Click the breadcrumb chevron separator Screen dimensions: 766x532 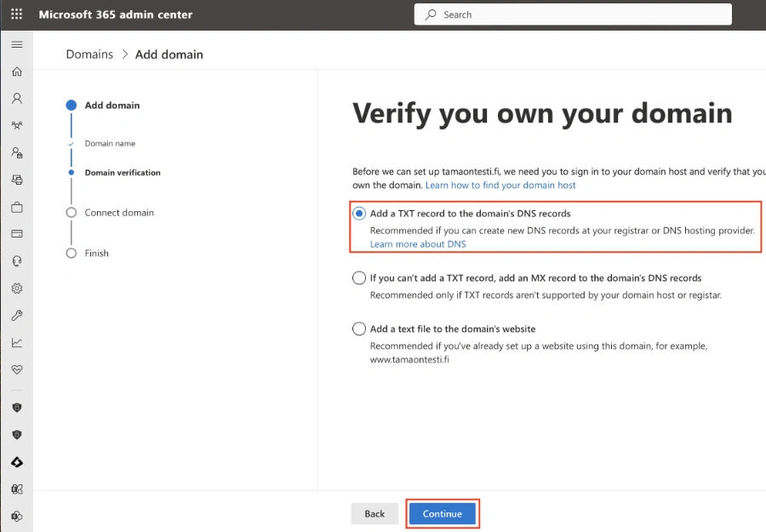tap(124, 54)
